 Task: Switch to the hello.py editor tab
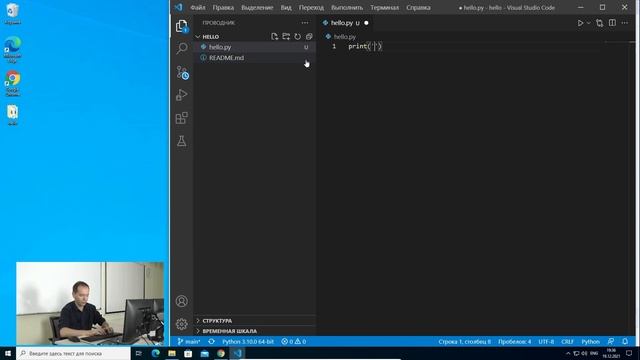pyautogui.click(x=342, y=23)
